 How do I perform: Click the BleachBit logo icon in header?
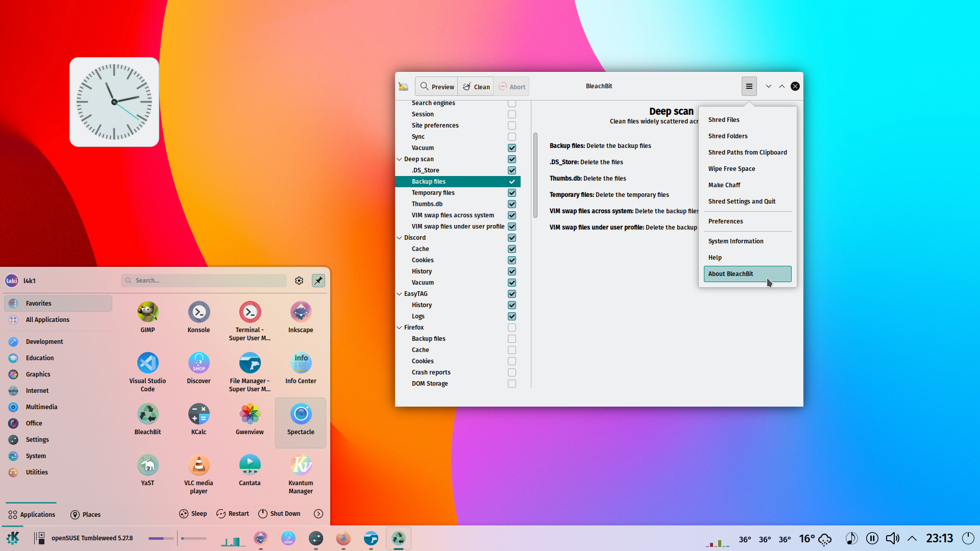[x=403, y=86]
